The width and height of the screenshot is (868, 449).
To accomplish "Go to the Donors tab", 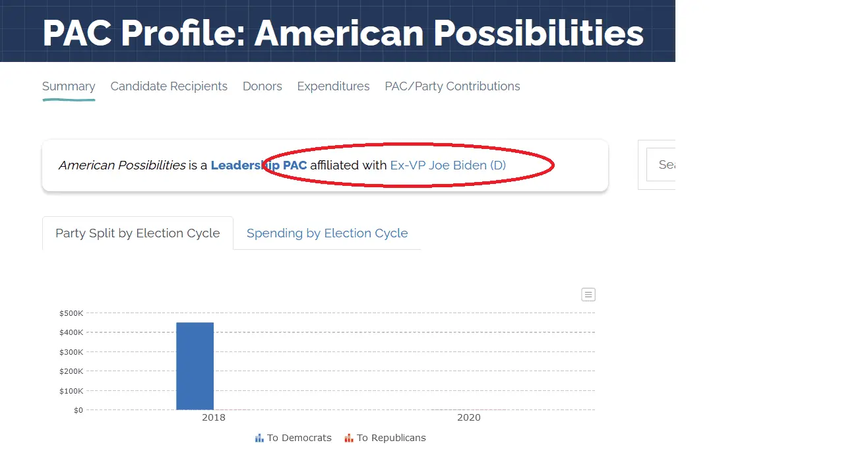I will (x=263, y=86).
